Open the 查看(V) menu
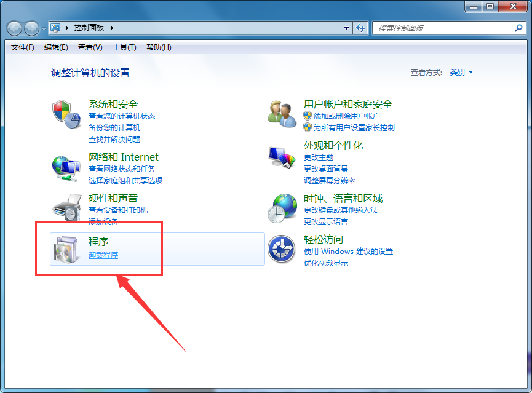The image size is (532, 393). [x=90, y=47]
